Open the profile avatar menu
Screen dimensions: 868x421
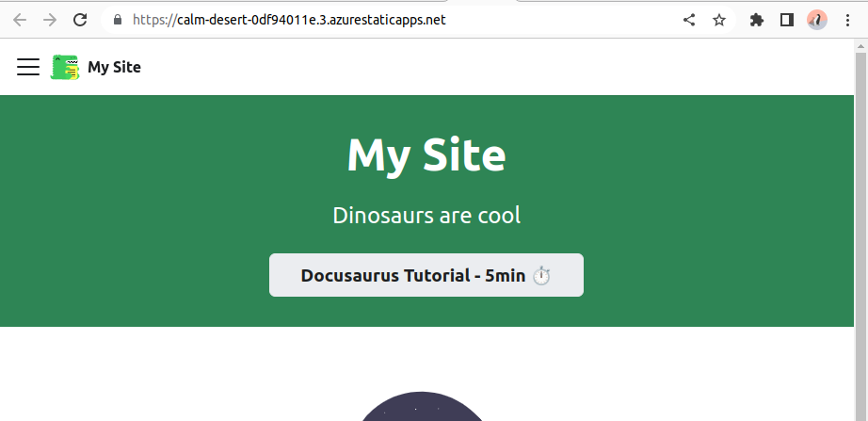coord(817,21)
